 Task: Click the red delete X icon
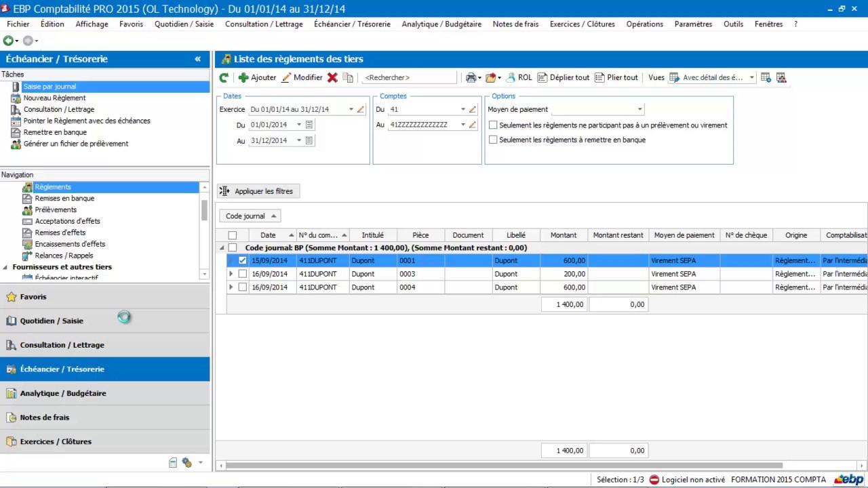(332, 78)
